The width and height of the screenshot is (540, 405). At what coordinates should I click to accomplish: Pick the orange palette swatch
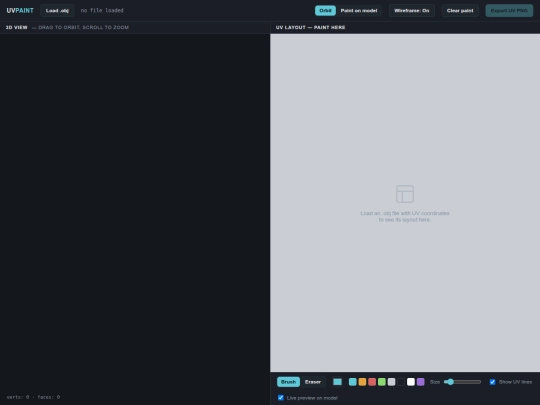[362, 382]
